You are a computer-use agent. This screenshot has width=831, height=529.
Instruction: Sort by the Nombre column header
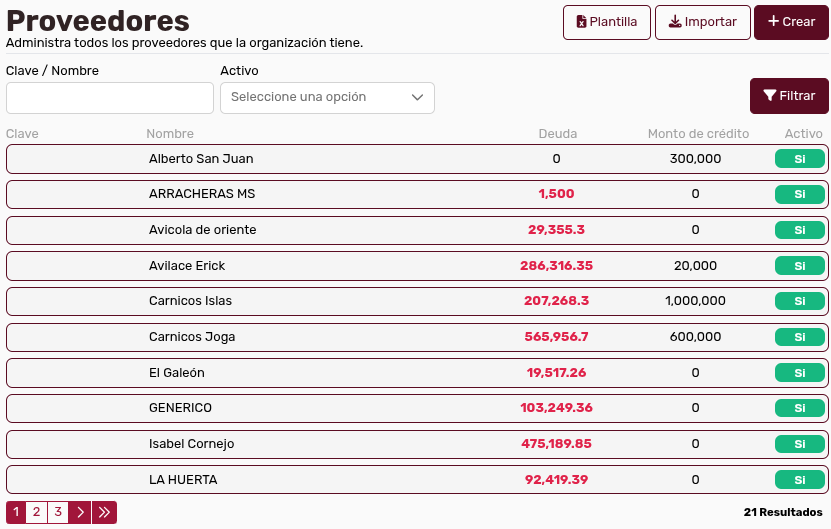pos(170,134)
